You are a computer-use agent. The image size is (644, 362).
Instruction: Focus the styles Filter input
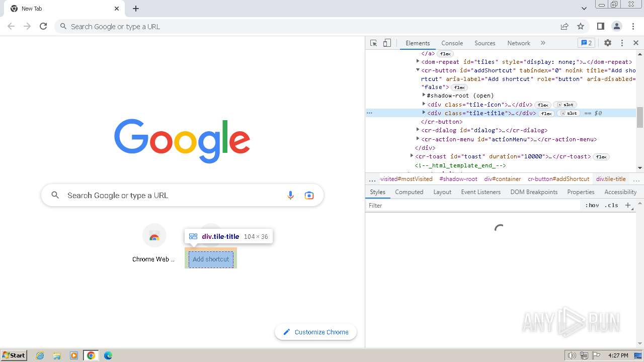pos(473,205)
